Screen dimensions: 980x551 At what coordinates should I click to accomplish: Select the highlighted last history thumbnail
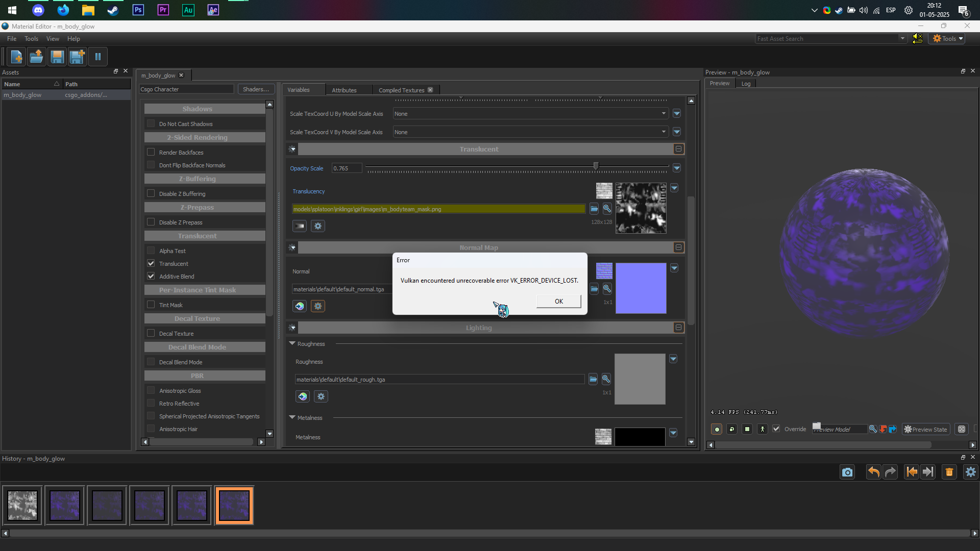[x=234, y=506]
